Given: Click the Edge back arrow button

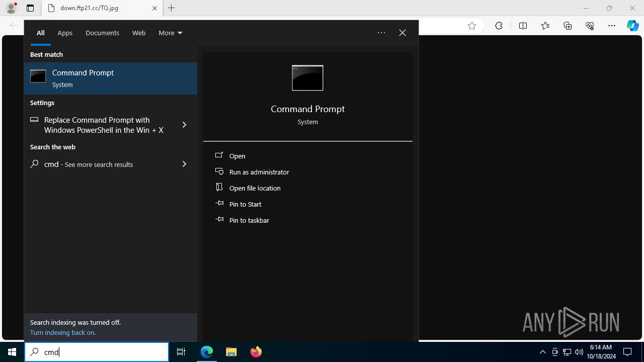Looking at the screenshot, I should (x=14, y=26).
